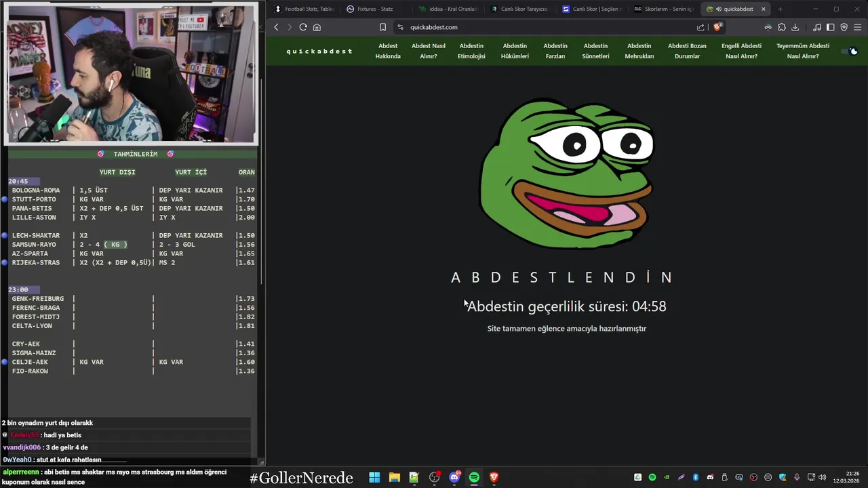868x488 pixels.
Task: Click the webcam video feed
Action: (x=131, y=74)
